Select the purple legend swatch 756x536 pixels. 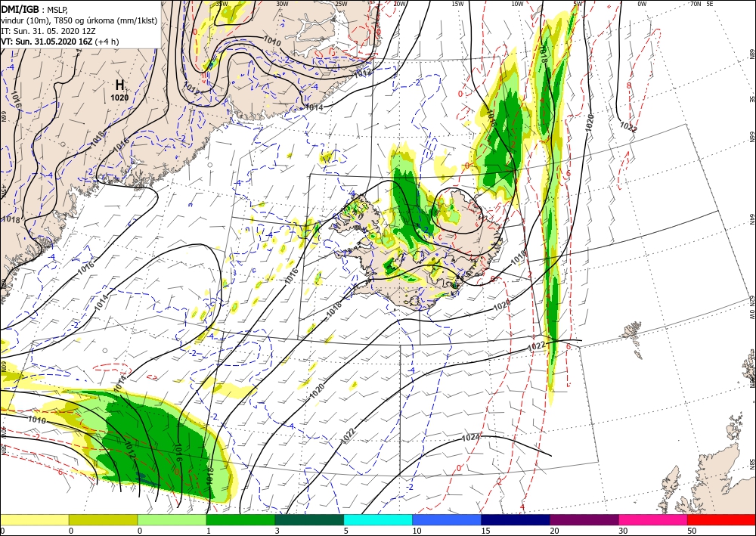pos(584,519)
